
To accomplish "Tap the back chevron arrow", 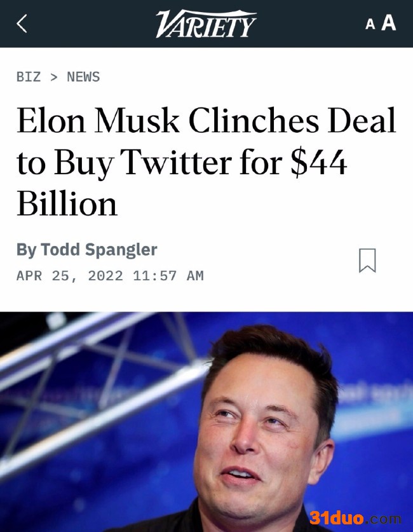I will (x=22, y=24).
